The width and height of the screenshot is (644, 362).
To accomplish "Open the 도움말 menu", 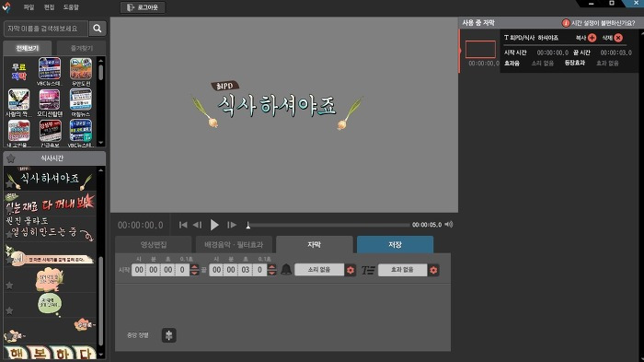I will pyautogui.click(x=71, y=7).
